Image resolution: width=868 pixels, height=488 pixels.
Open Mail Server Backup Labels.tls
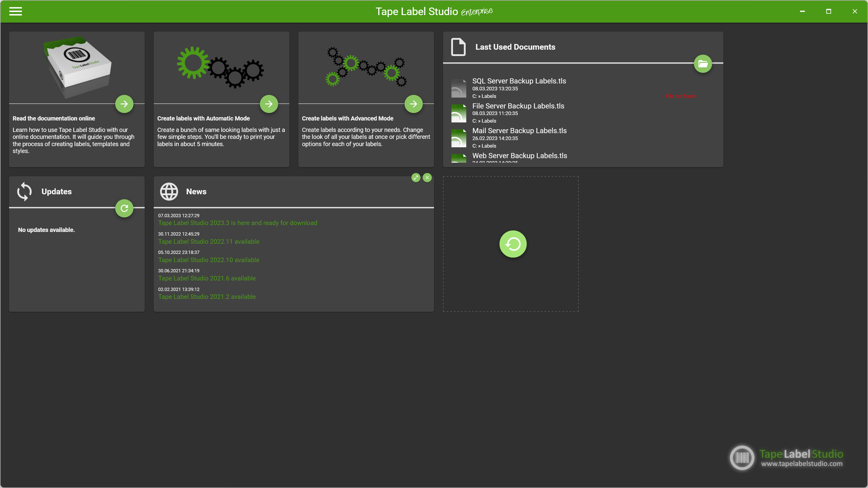click(x=519, y=131)
